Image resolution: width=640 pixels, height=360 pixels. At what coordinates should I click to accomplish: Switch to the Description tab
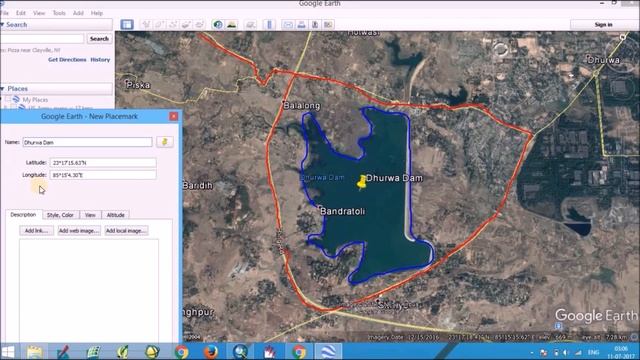pyautogui.click(x=23, y=215)
